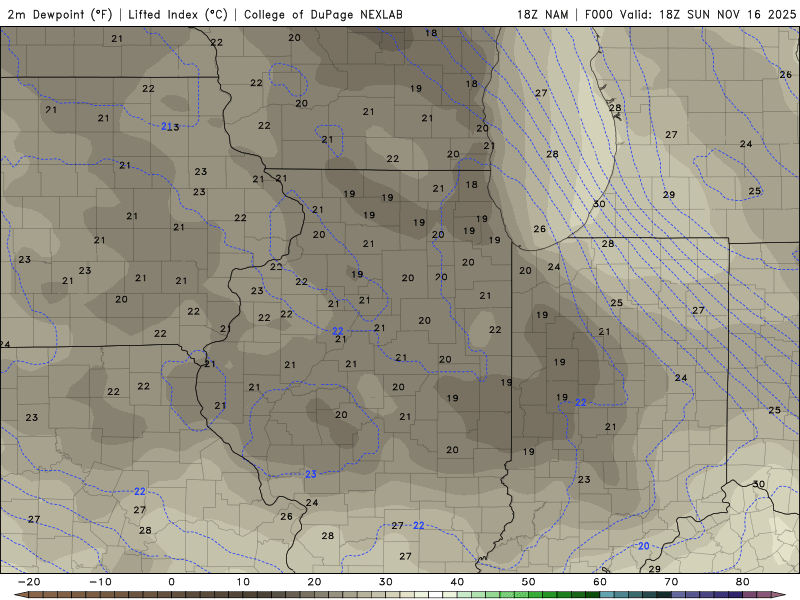Screen dimensions: 800x600
Task: Click the "18Z NAM" model run label
Action: (x=543, y=14)
